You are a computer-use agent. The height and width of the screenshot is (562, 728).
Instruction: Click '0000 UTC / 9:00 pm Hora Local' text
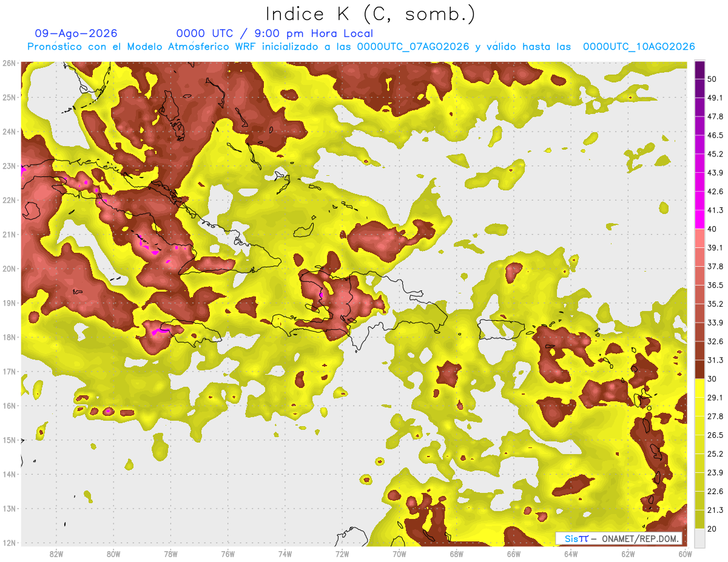coord(275,33)
